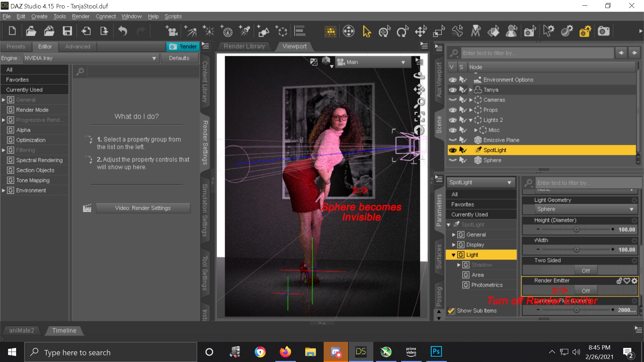Open the Render menu
Screen dimensions: 644x362
pyautogui.click(x=80, y=16)
